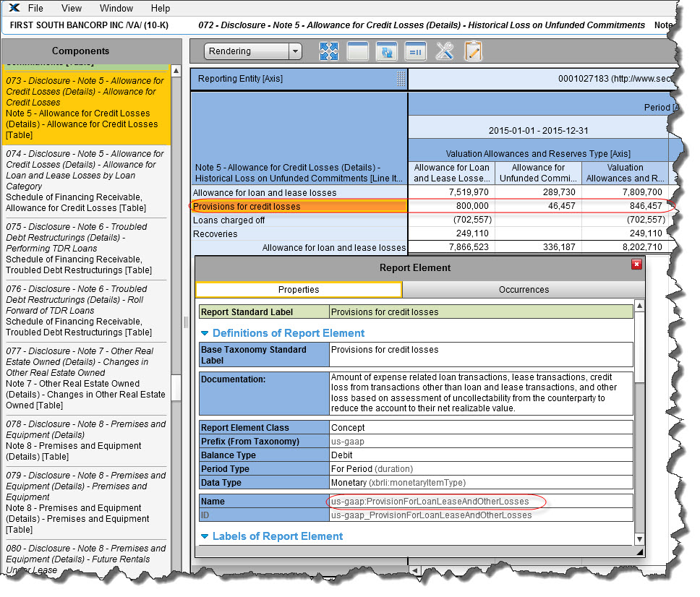
Task: Open the Help menu
Action: (x=161, y=8)
